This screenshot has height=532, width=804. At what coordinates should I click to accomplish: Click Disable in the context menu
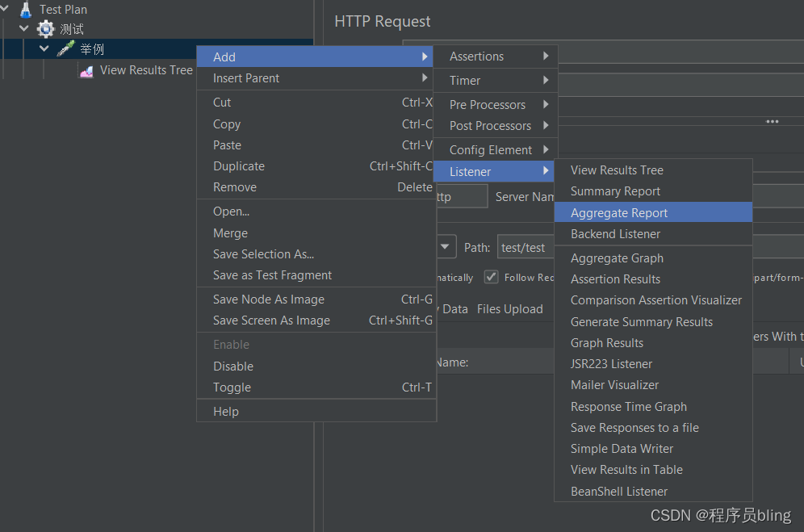point(233,367)
